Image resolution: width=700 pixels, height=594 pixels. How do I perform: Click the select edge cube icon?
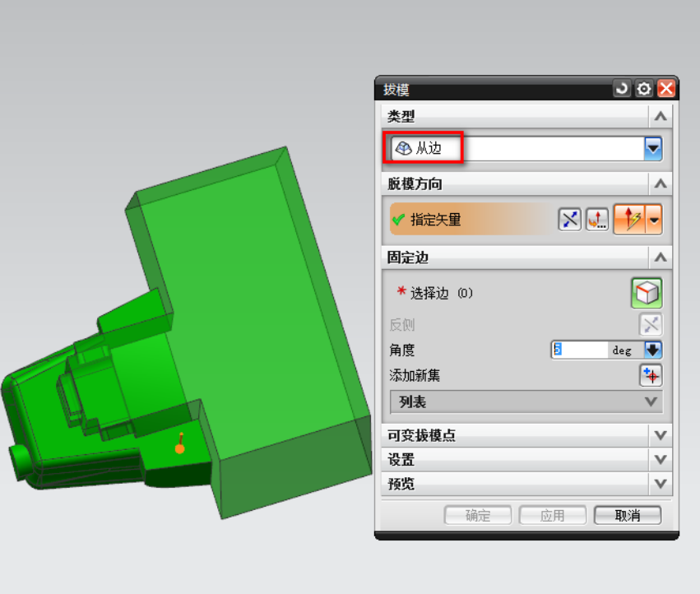coord(647,293)
